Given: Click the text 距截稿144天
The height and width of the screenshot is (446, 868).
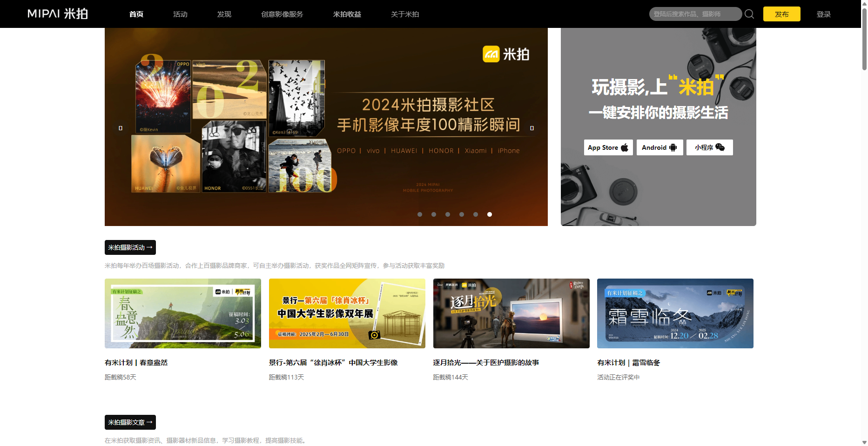Looking at the screenshot, I should 451,377.
